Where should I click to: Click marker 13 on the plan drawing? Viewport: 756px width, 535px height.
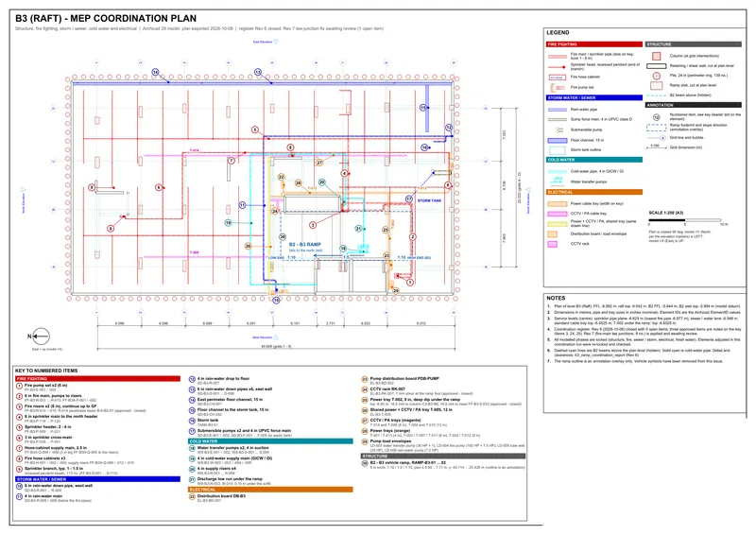point(258,72)
